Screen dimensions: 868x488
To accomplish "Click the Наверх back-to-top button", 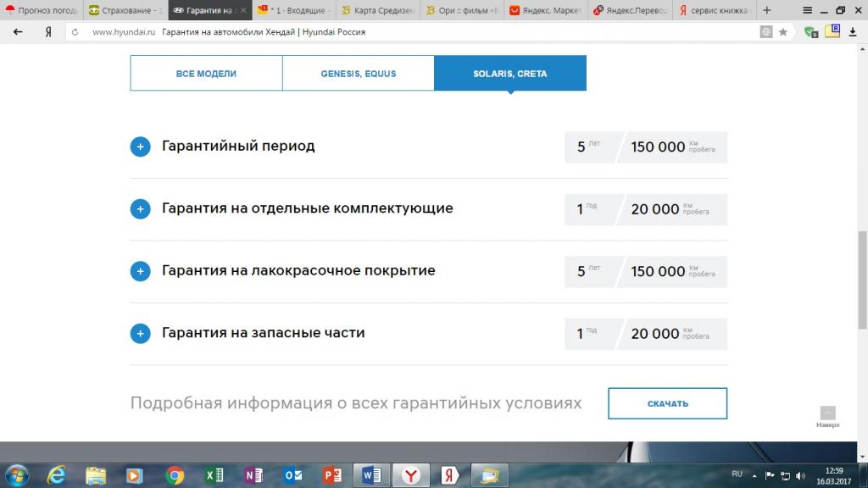I will (x=827, y=417).
